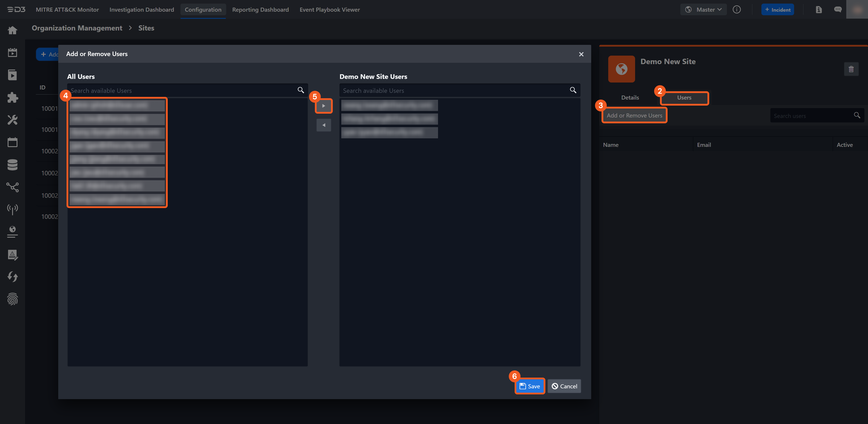The width and height of the screenshot is (868, 424).
Task: Close the Add or Remove Users dialog
Action: (x=581, y=54)
